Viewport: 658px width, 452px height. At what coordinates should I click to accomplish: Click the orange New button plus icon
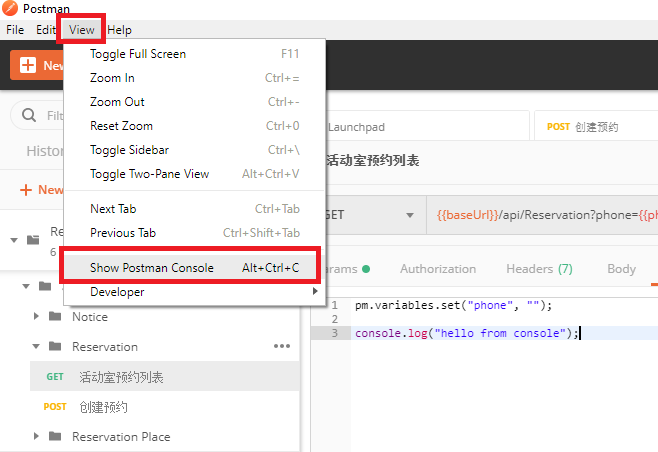[28, 65]
